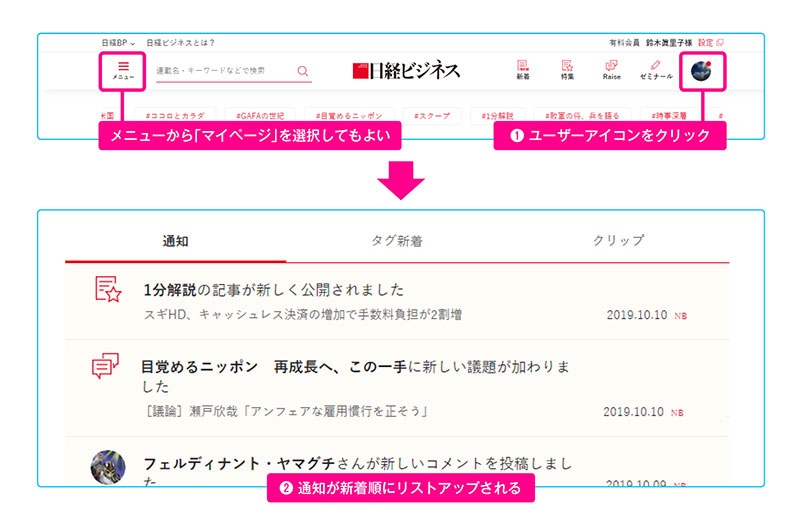The height and width of the screenshot is (526, 800).
Task: Open the Raise icon in header
Action: tap(611, 70)
